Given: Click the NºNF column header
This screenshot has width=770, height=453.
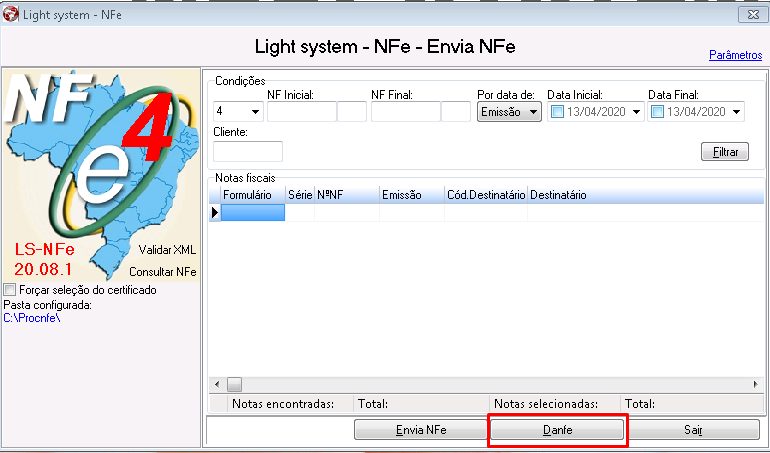Looking at the screenshot, I should tap(347, 195).
